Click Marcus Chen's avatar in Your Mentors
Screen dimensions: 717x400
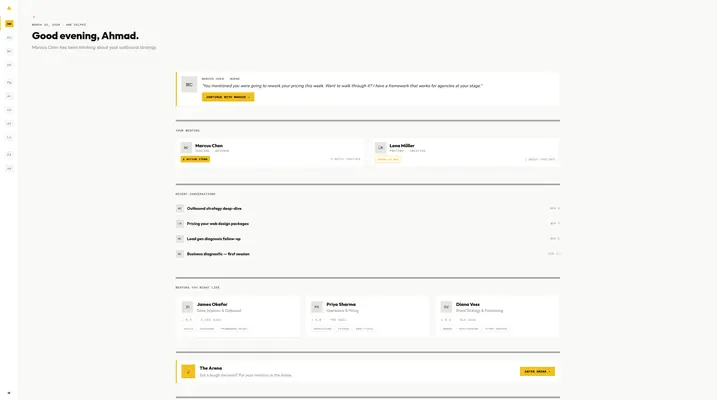[x=186, y=148]
